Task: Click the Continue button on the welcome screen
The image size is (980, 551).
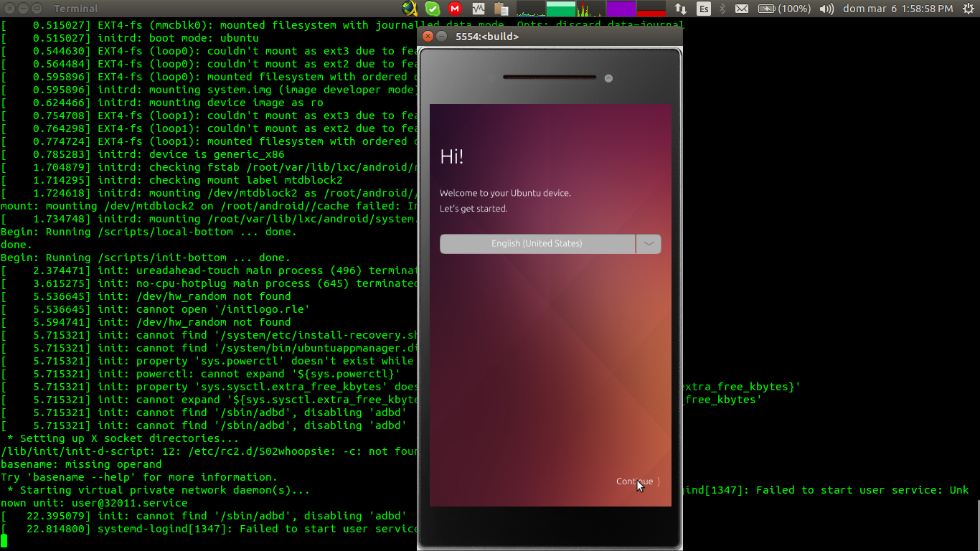Action: pyautogui.click(x=637, y=481)
